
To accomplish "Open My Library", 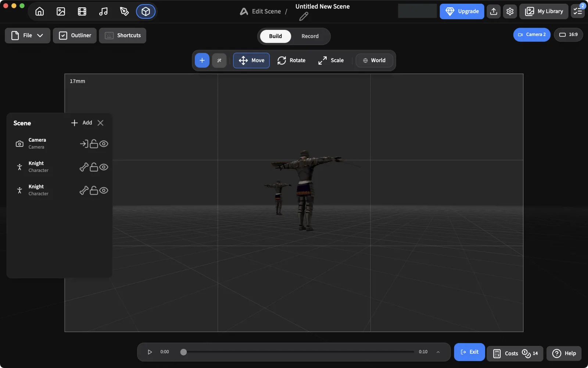I will point(544,11).
